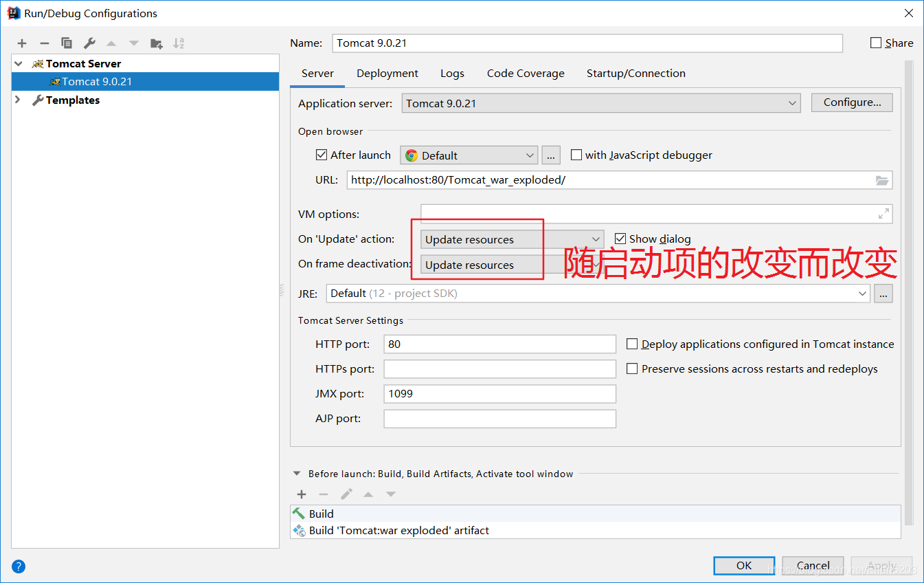Expand the Templates tree node
Viewport: 924px width, 583px height.
[x=19, y=100]
